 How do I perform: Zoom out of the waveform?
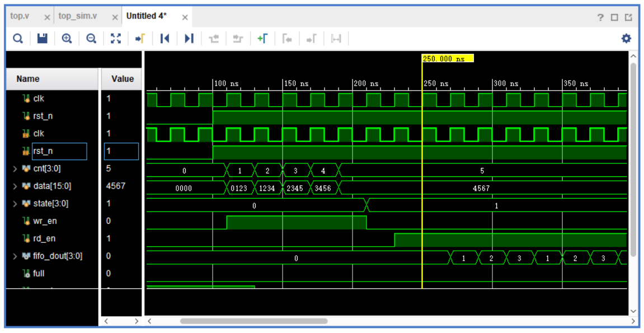90,38
